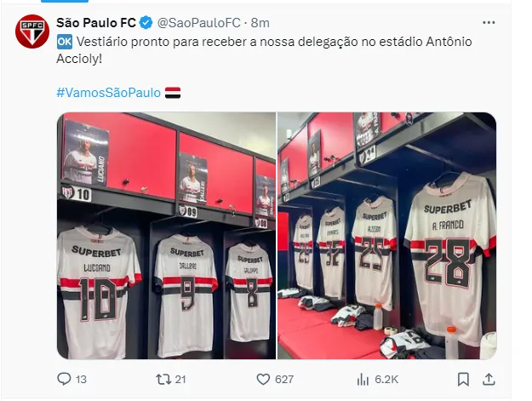Click the OK emoji in tweet text

(x=65, y=42)
